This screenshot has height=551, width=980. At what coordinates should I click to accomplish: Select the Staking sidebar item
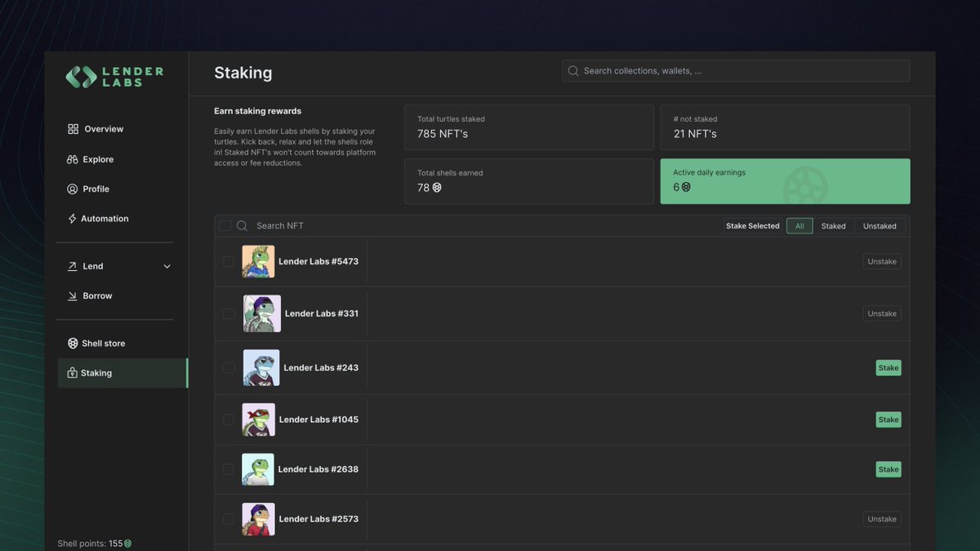[122, 373]
